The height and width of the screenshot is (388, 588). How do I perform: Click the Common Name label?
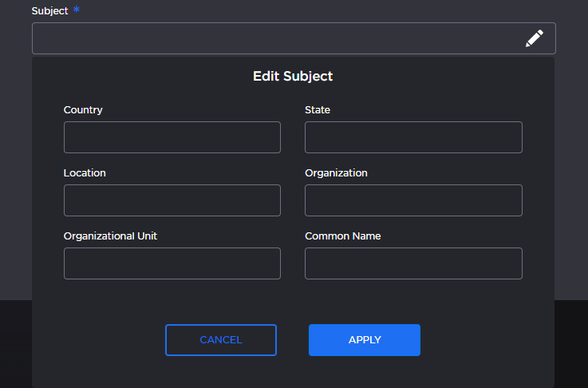tap(342, 236)
